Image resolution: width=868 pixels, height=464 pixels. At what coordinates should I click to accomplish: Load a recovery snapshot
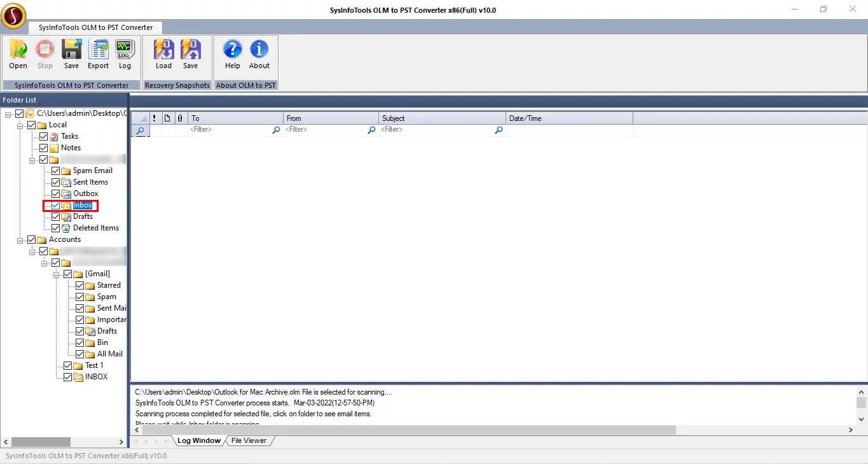[x=163, y=55]
